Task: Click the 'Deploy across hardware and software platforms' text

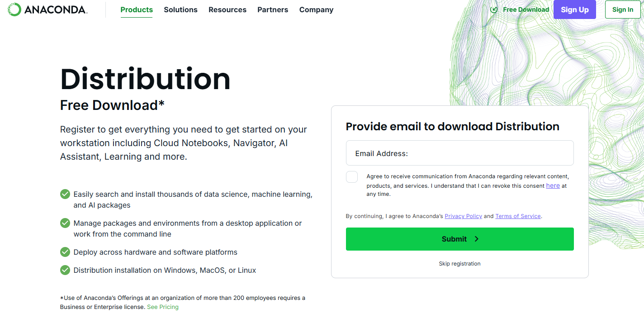Action: (x=156, y=252)
